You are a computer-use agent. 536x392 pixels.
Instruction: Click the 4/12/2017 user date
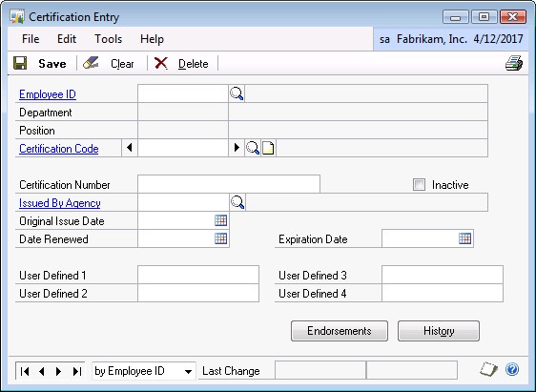tap(498, 39)
